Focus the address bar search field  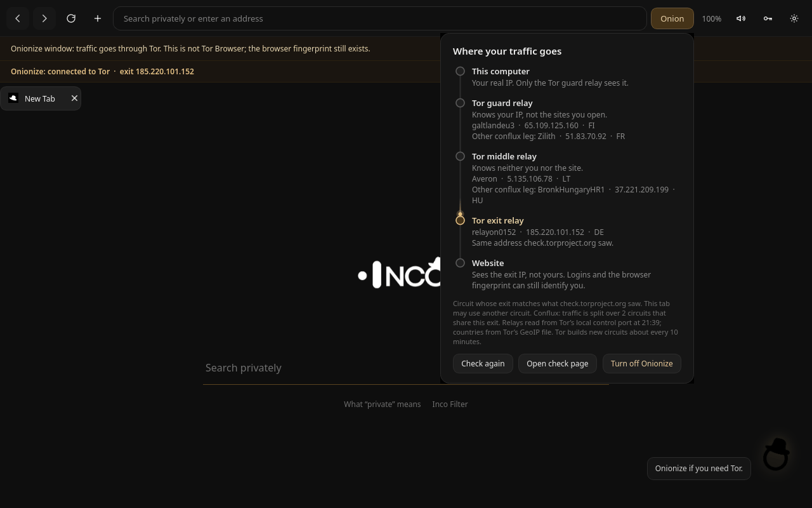[x=379, y=18]
